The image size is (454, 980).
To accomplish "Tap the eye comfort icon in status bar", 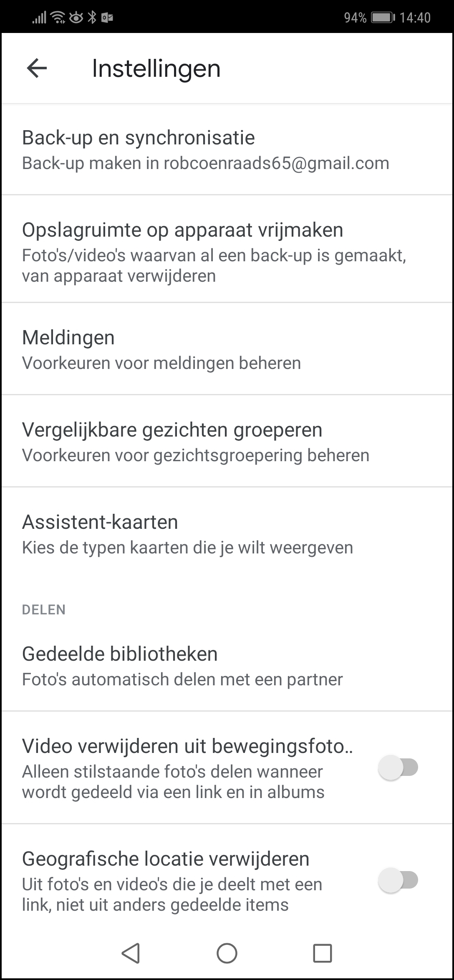I will click(x=76, y=18).
